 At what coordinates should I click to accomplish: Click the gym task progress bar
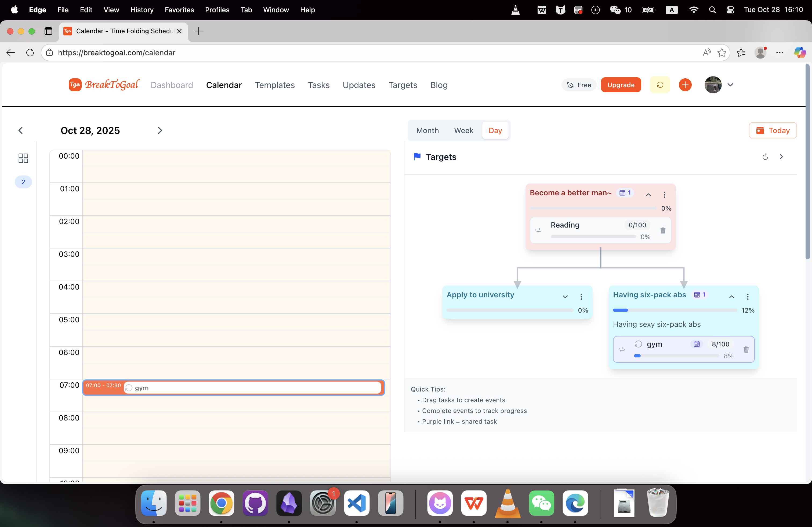(x=676, y=356)
